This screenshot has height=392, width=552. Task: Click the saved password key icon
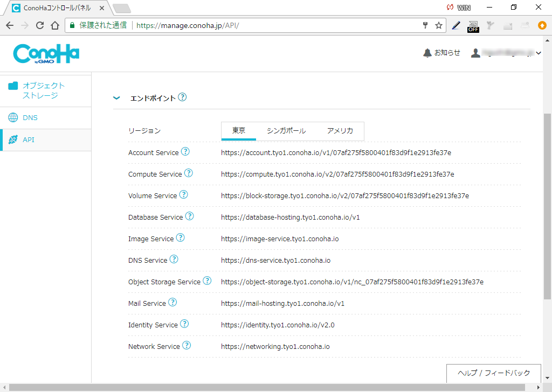[425, 25]
